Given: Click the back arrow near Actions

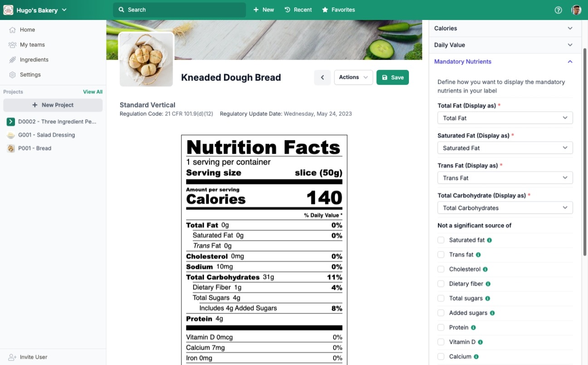Looking at the screenshot, I should click(322, 77).
